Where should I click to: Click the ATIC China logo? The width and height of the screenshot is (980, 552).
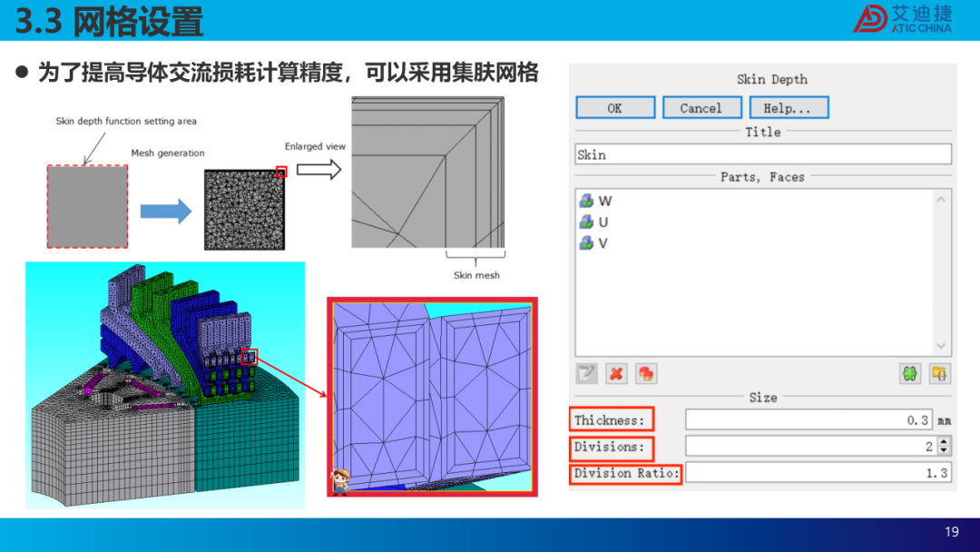point(902,19)
